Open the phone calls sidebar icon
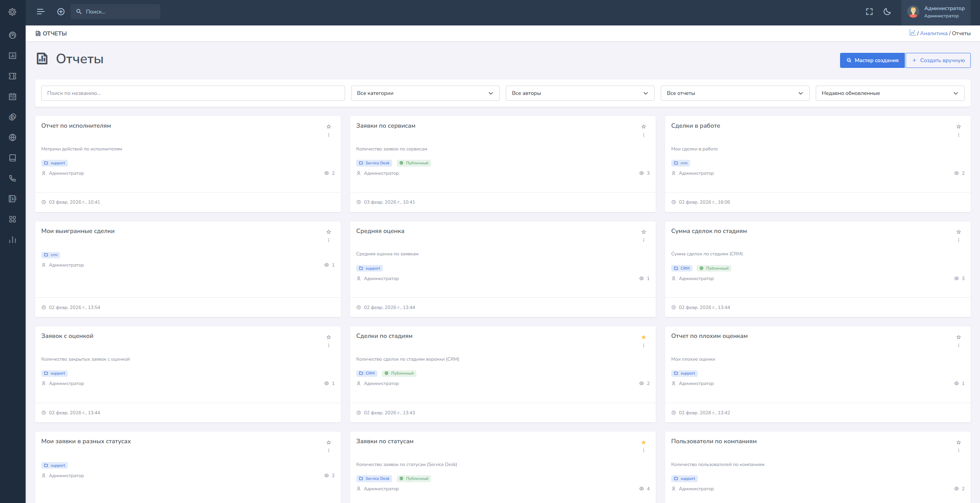 click(x=12, y=178)
